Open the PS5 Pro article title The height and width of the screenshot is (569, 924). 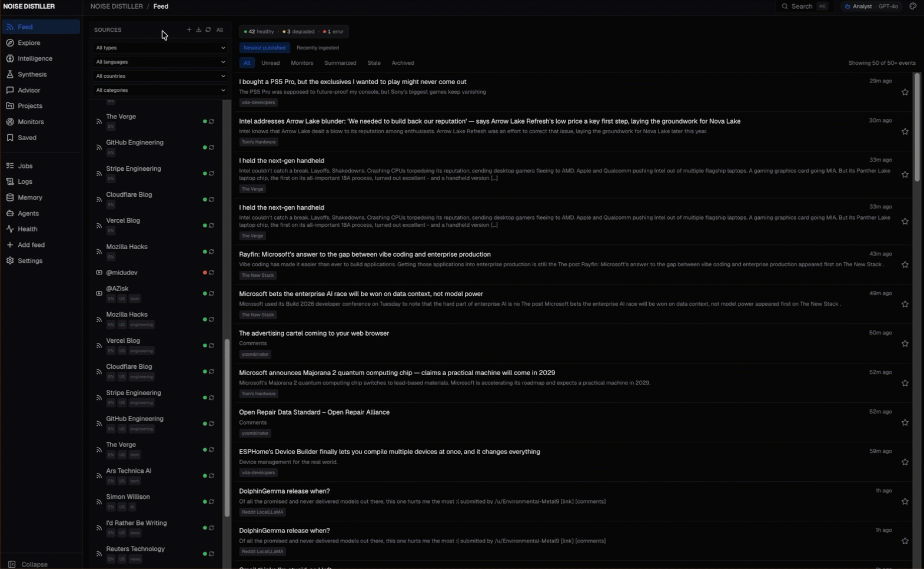click(x=353, y=82)
